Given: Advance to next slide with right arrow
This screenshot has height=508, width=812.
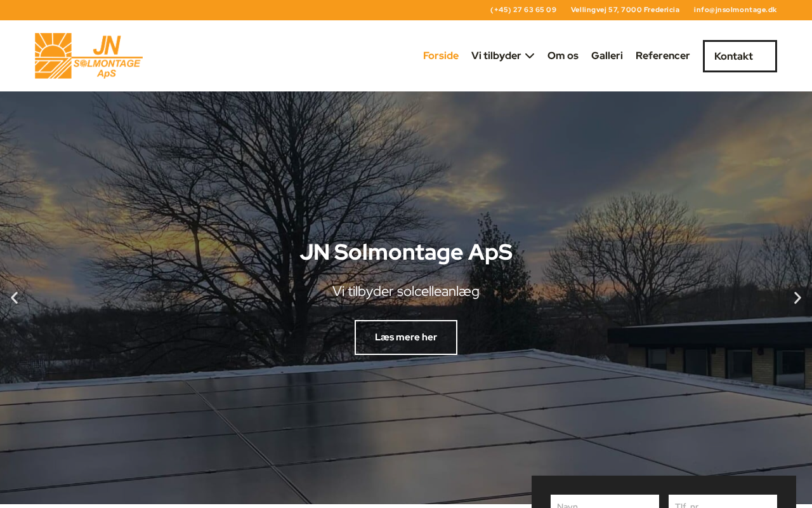Looking at the screenshot, I should [797, 298].
